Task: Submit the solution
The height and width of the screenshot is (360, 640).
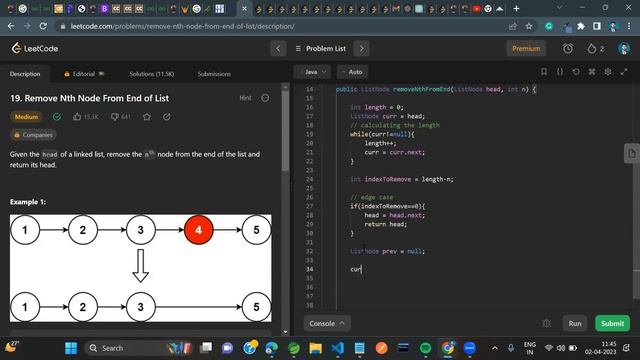Action: 612,323
